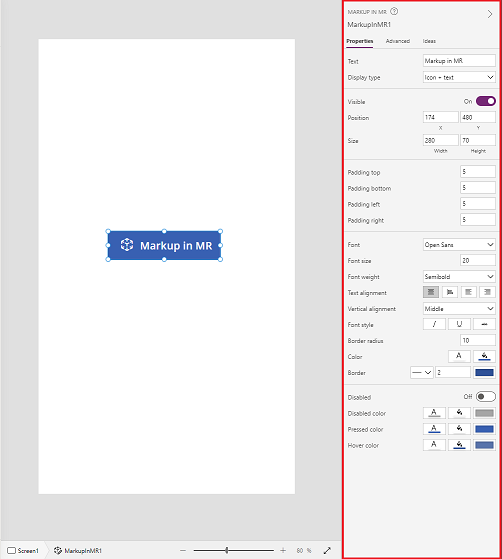Open Hover color text color picker
This screenshot has height=559, width=502.
(x=434, y=445)
